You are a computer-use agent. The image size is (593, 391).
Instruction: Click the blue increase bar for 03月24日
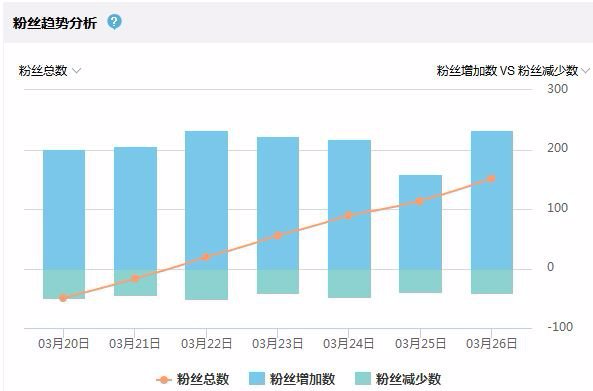[x=349, y=205]
